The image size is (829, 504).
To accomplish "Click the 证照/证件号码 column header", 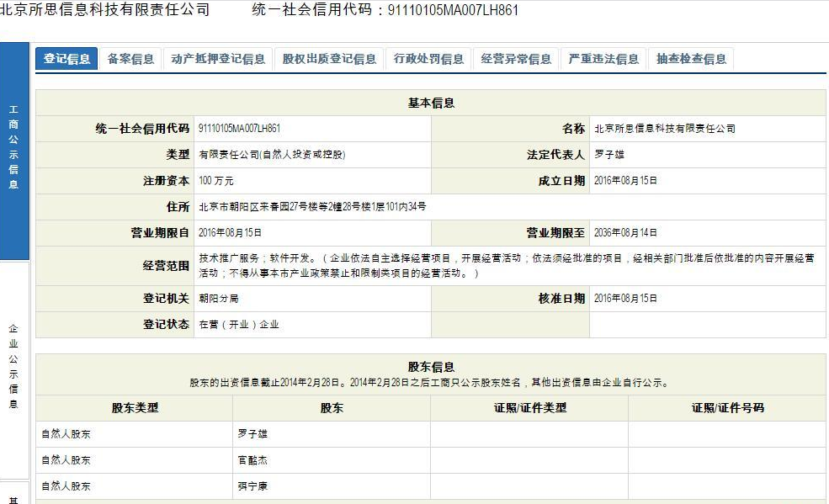I will (727, 408).
